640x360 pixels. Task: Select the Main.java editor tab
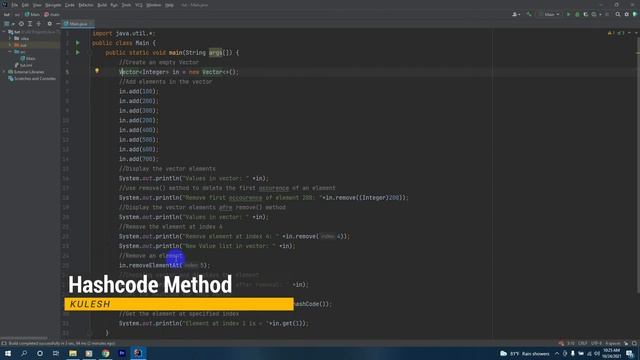(x=78, y=24)
